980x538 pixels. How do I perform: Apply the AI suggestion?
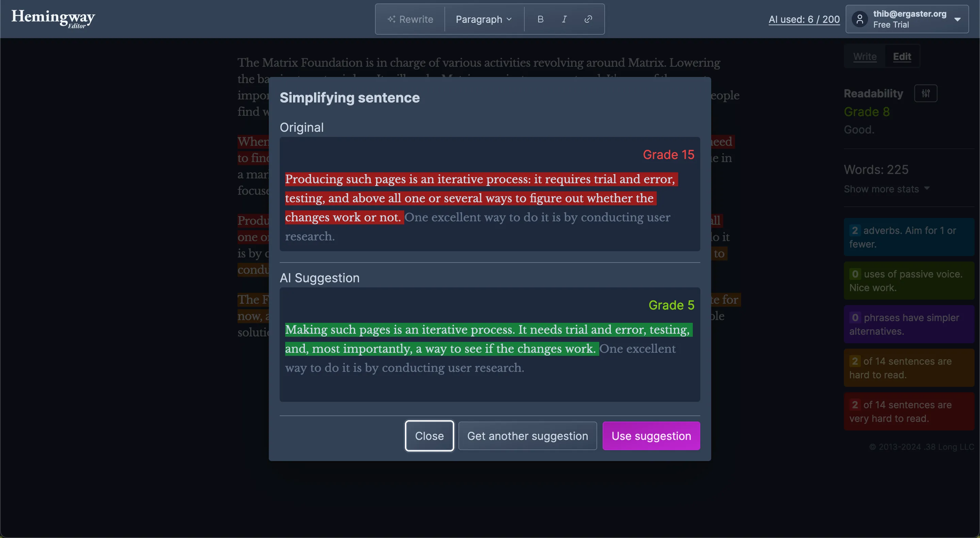pos(651,436)
